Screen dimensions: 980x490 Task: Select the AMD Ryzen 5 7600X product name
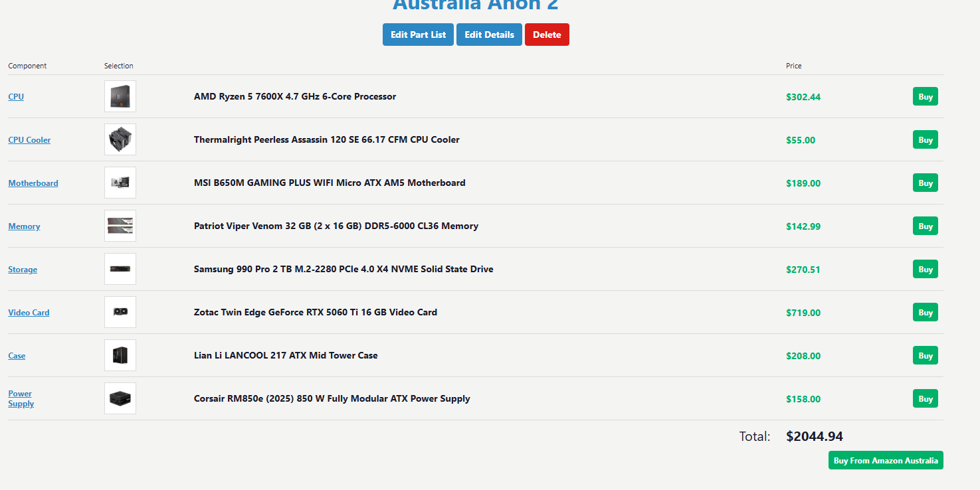[295, 96]
